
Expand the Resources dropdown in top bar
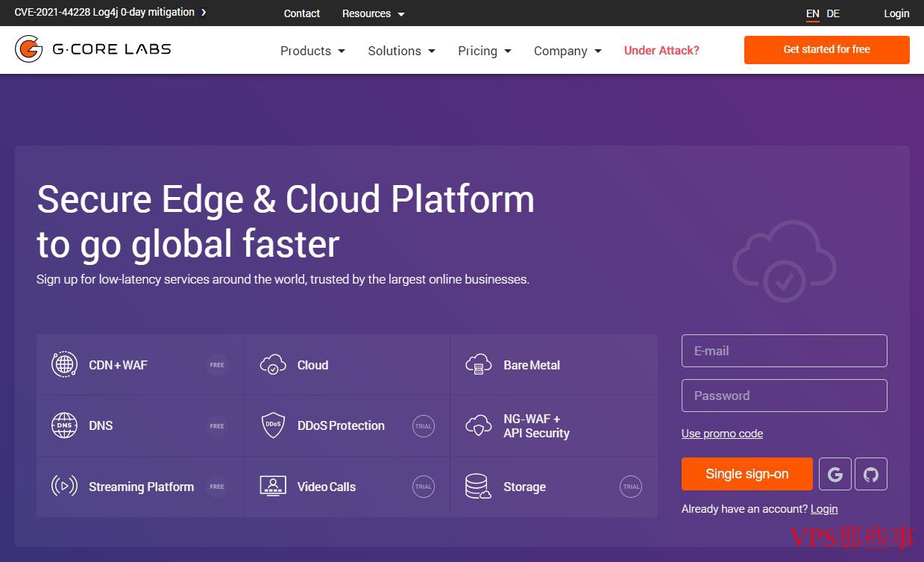coord(373,13)
